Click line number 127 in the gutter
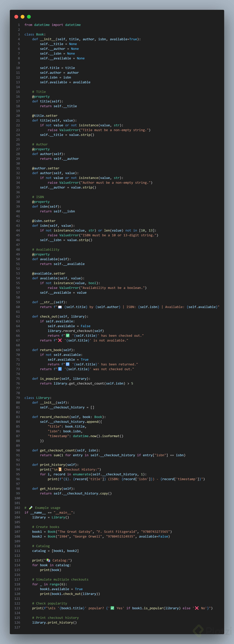Image resolution: width=234 pixels, height=644 pixels. pos(17,627)
